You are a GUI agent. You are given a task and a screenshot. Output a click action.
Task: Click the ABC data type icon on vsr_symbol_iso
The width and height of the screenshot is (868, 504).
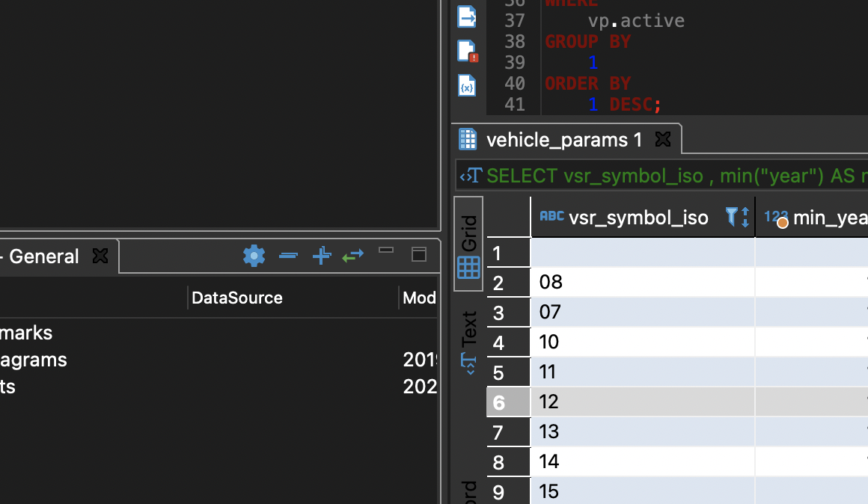coord(551,218)
